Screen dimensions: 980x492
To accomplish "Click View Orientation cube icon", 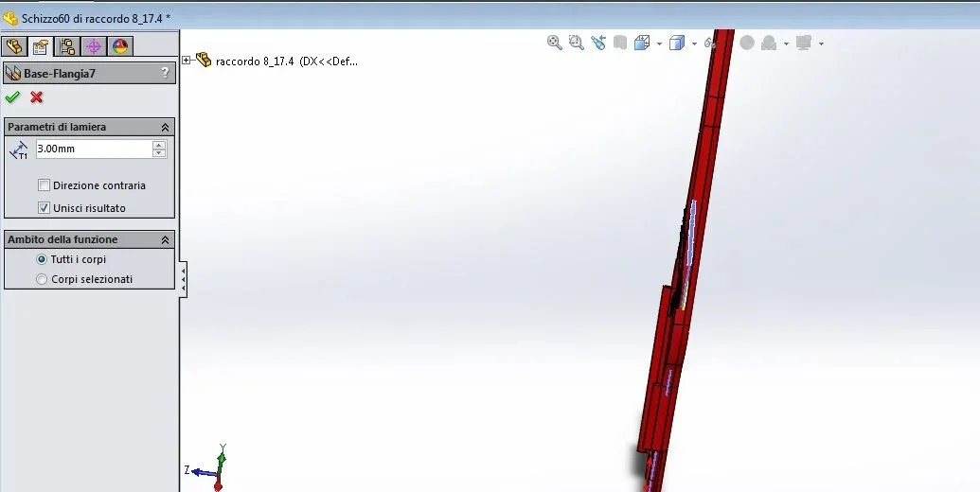I will coord(642,43).
